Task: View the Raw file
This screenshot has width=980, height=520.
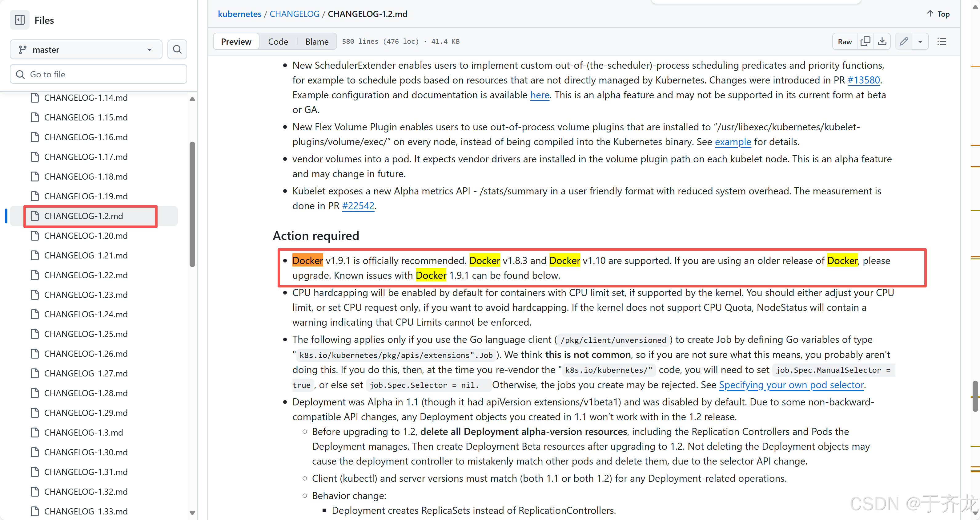Action: (x=845, y=42)
